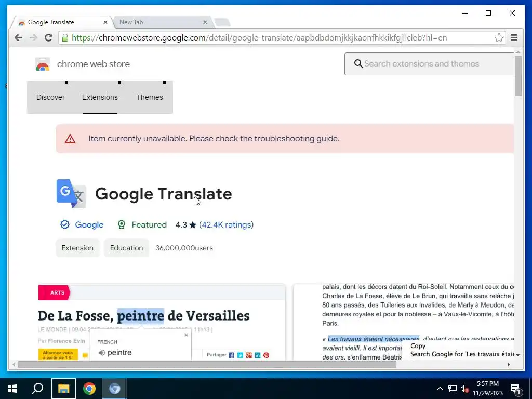Open the Chrome hamburger menu

[514, 37]
